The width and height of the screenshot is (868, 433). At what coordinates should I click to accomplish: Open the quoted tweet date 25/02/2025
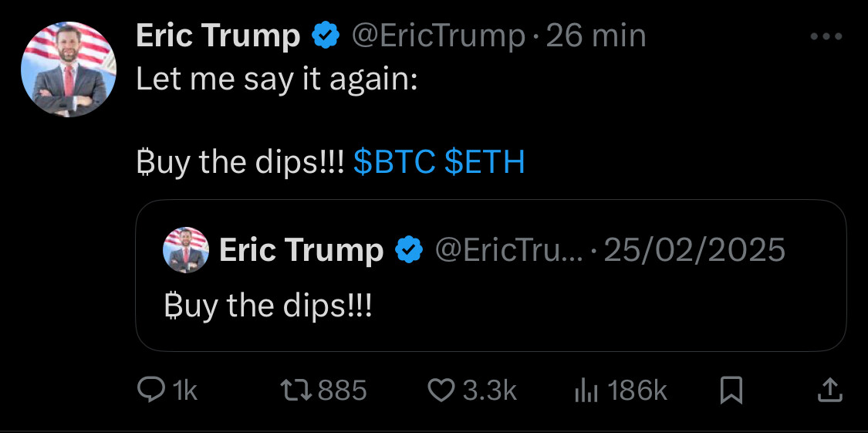pos(694,250)
